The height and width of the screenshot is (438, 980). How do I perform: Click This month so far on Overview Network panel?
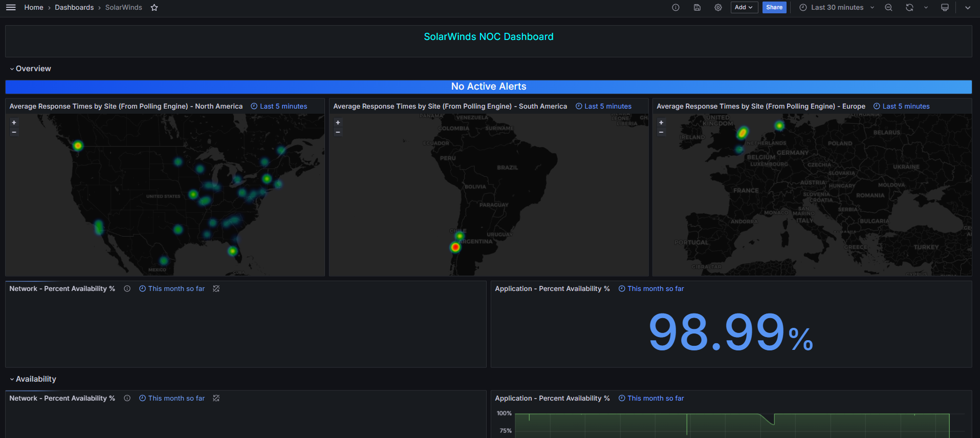click(172, 289)
